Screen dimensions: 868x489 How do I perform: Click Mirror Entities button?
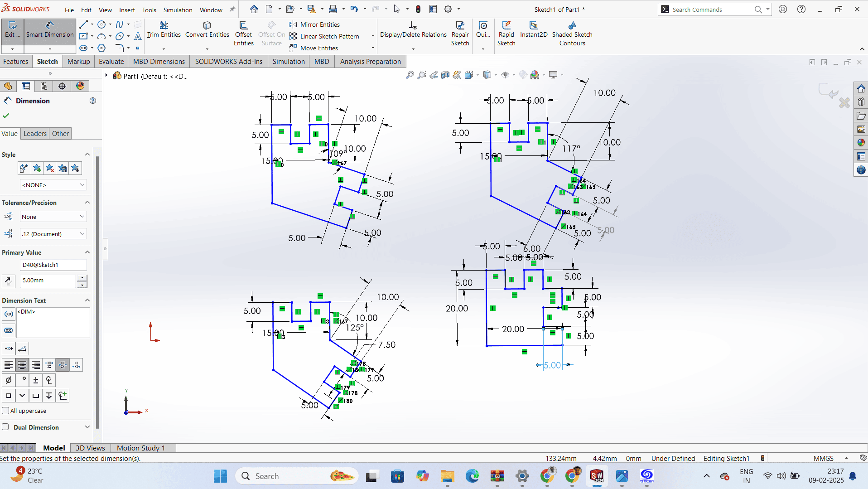(314, 24)
